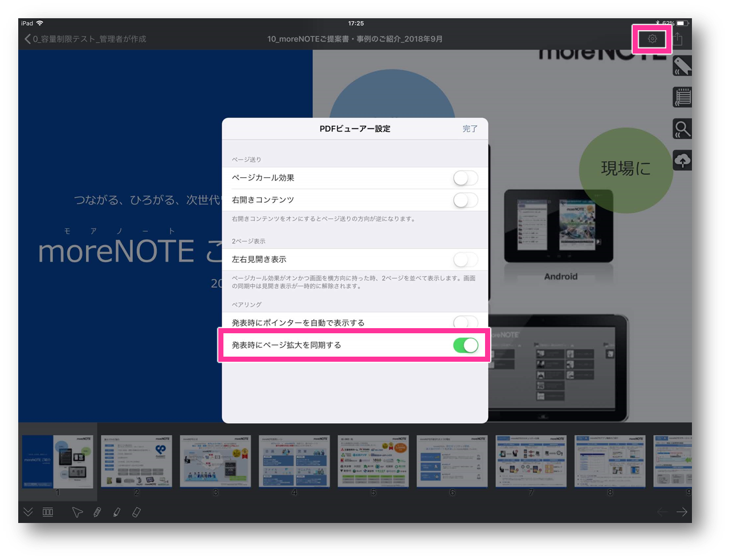The image size is (729, 560).
Task: Open page 3 thumbnail
Action: pos(215,462)
